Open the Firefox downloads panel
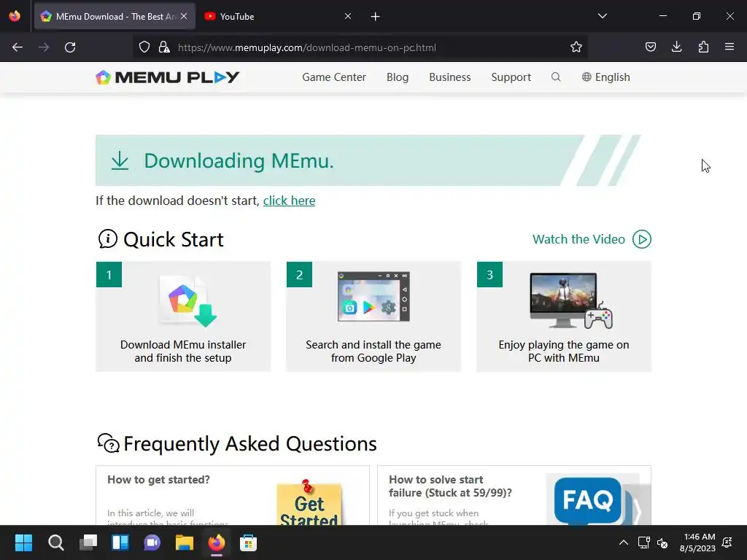747x560 pixels. 676,47
